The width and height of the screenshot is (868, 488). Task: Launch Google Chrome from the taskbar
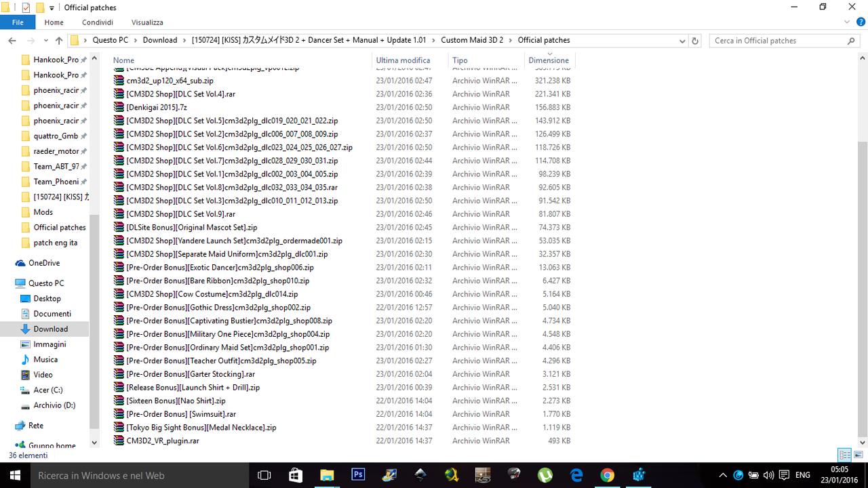coord(608,475)
